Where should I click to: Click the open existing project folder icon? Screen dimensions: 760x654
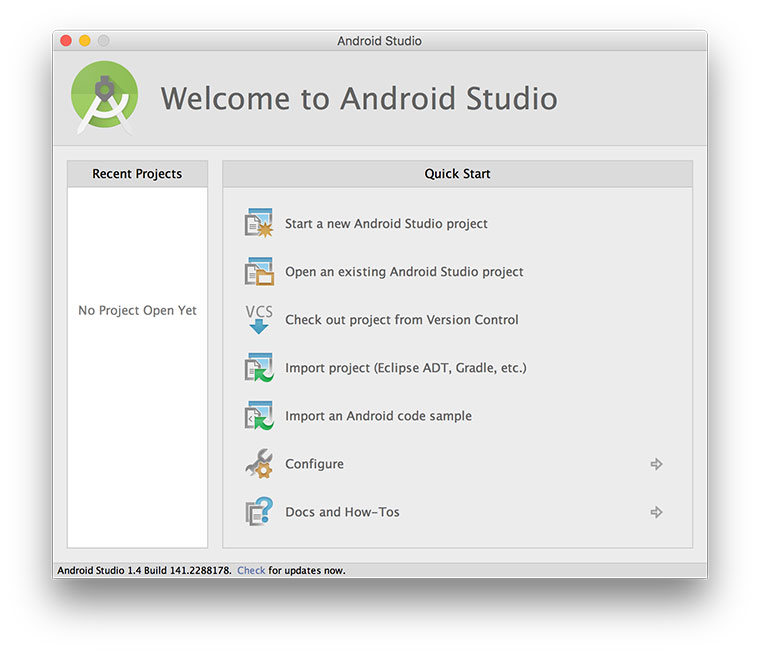[x=258, y=271]
